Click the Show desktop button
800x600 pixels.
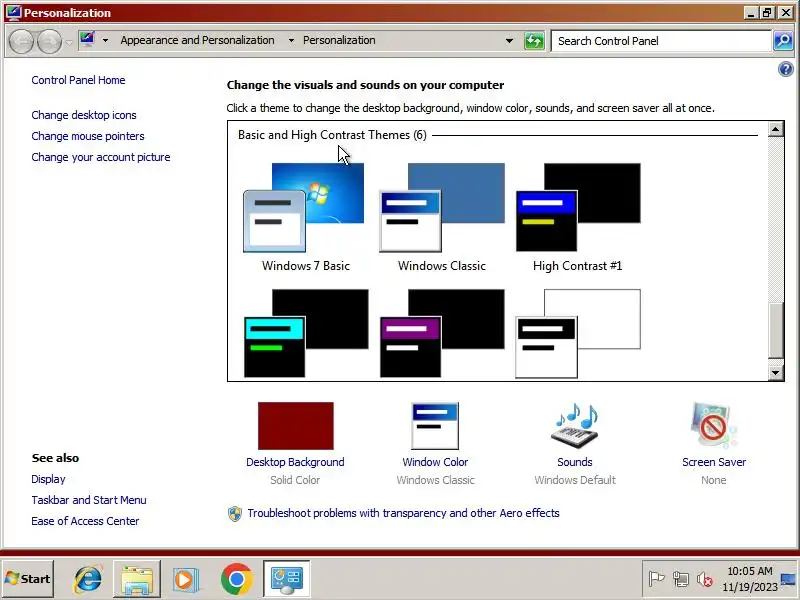(x=789, y=579)
